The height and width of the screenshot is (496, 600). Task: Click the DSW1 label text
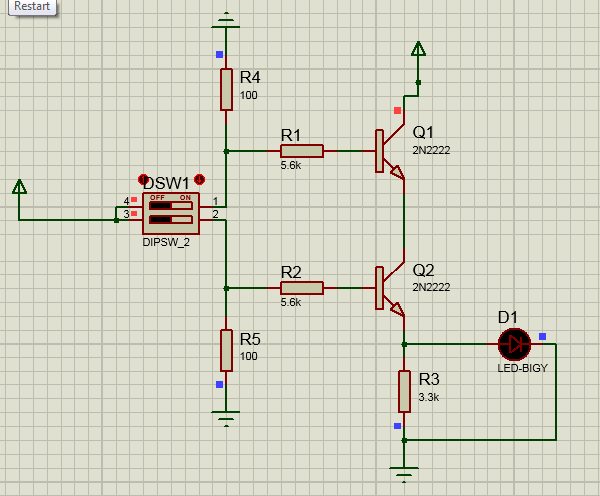(x=166, y=183)
